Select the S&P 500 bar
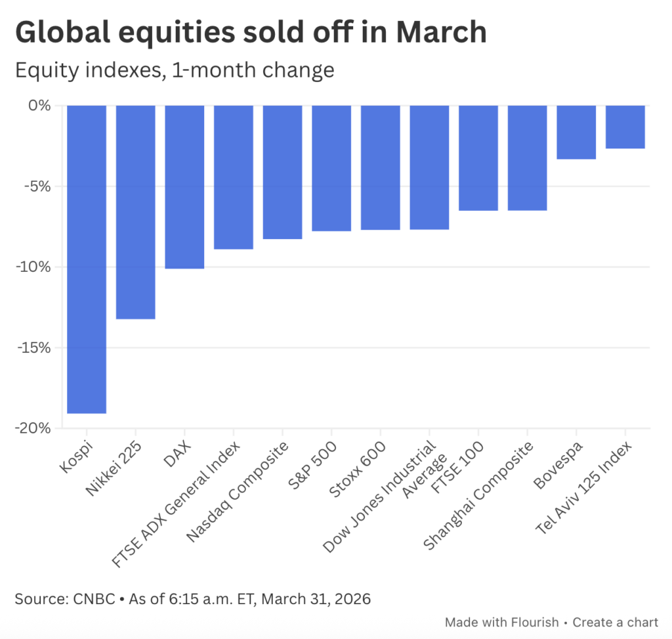This screenshot has height=639, width=672. click(331, 168)
